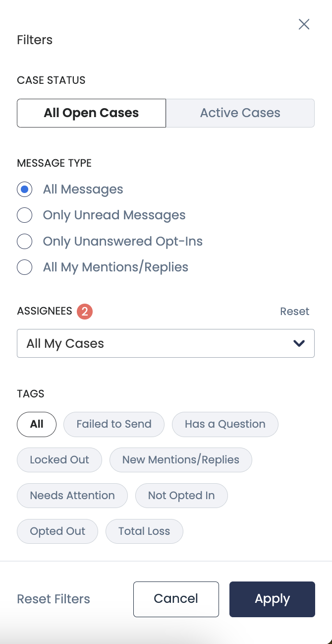The image size is (332, 644).
Task: Click the red assignees count badge
Action: point(85,312)
